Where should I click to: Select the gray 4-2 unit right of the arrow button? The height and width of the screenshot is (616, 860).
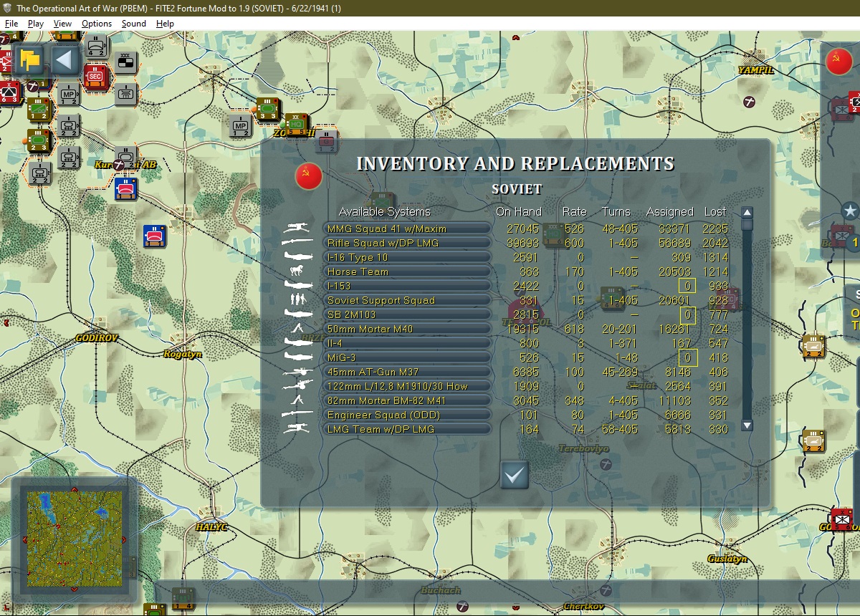click(96, 45)
